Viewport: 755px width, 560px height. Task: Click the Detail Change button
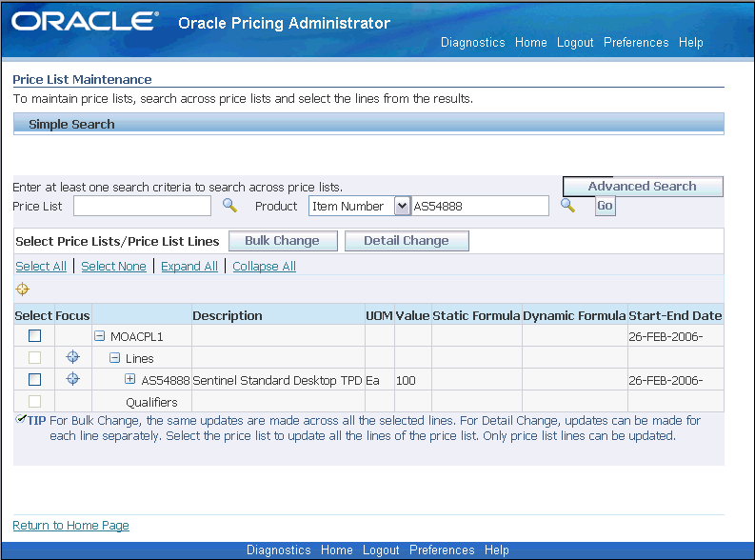point(407,241)
